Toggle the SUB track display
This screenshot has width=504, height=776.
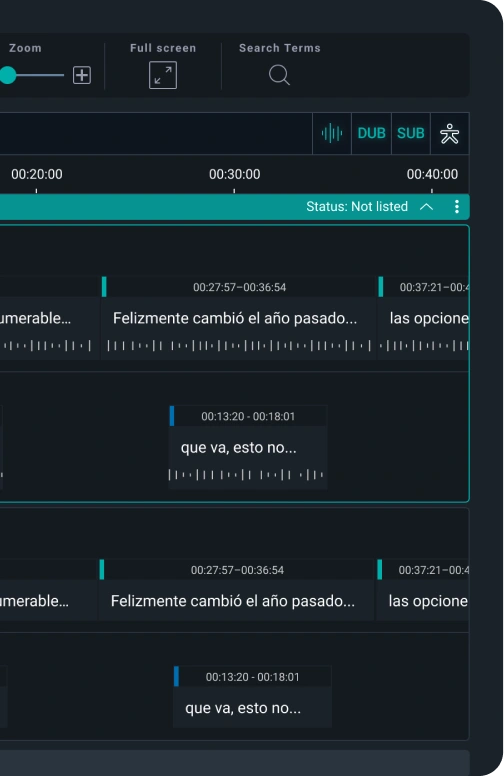(411, 134)
